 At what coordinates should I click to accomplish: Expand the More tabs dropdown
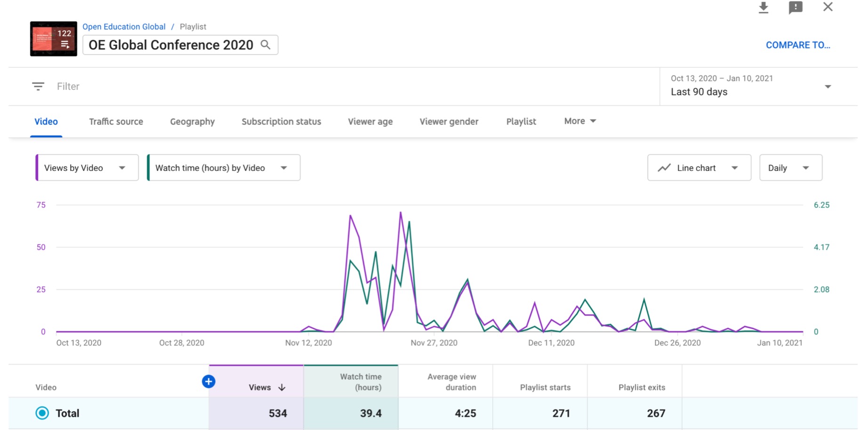[579, 121]
